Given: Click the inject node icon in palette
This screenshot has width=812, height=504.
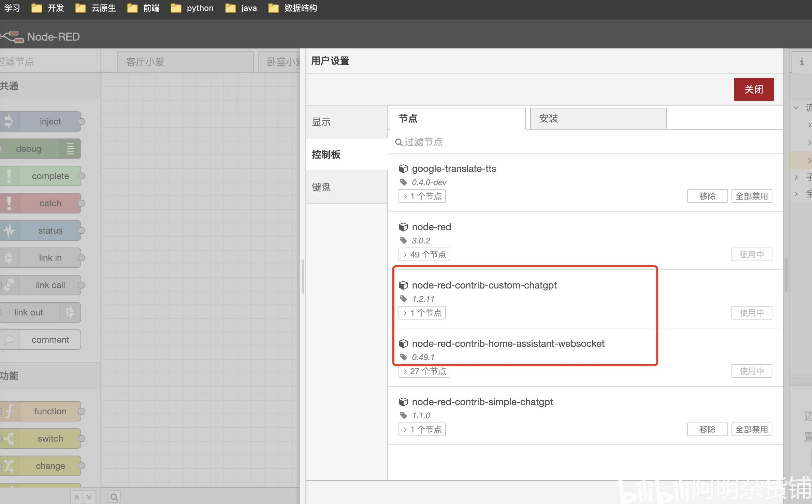Looking at the screenshot, I should [9, 121].
